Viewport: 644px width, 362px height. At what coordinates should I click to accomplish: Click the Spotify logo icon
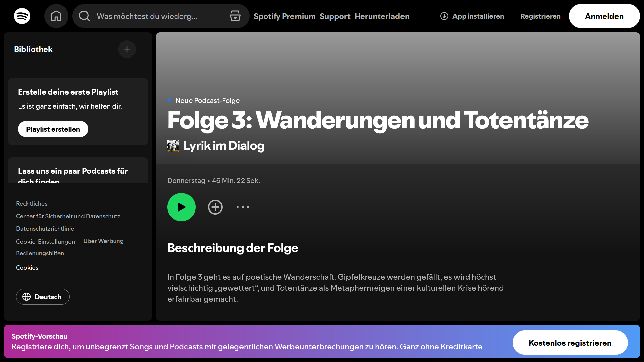click(x=22, y=16)
